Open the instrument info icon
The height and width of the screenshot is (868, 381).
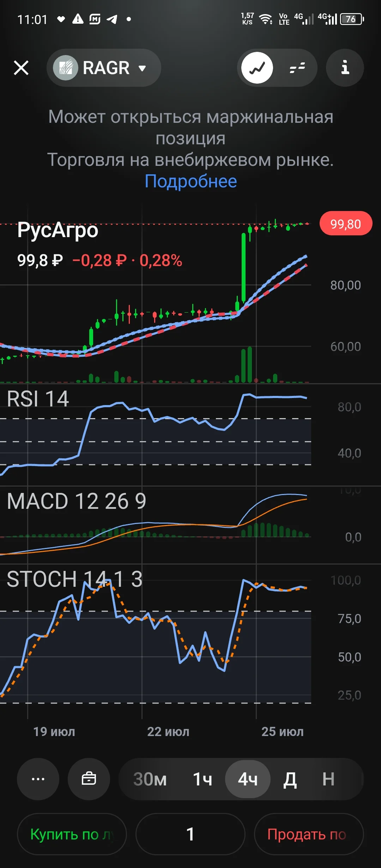pos(345,68)
